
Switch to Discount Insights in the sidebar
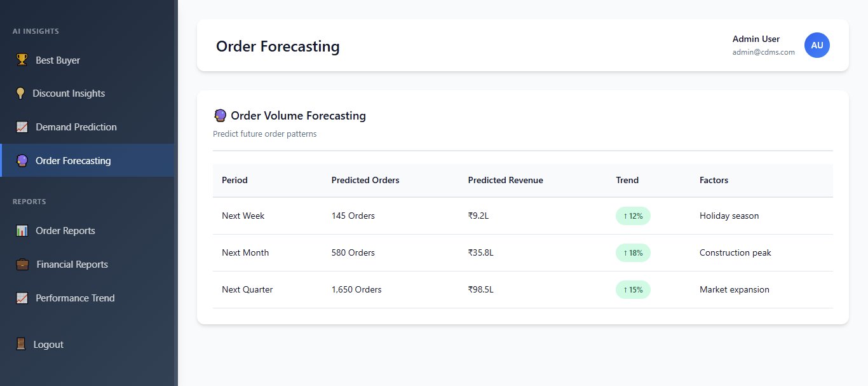70,93
